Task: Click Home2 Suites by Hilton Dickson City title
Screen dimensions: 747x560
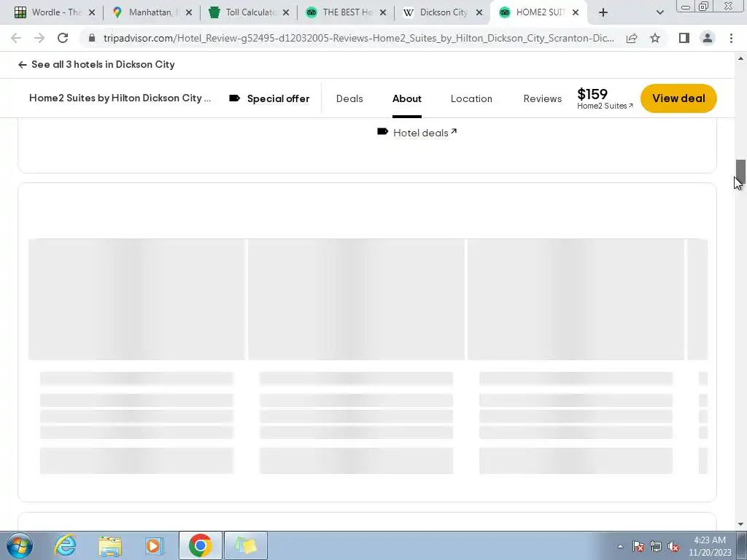Action: pyautogui.click(x=120, y=98)
